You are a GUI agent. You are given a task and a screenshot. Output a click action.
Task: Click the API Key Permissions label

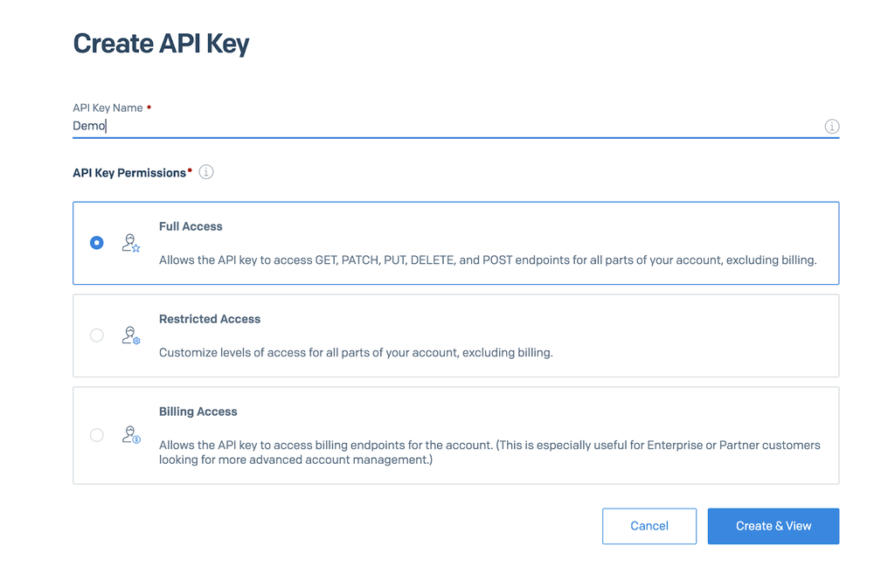click(129, 172)
